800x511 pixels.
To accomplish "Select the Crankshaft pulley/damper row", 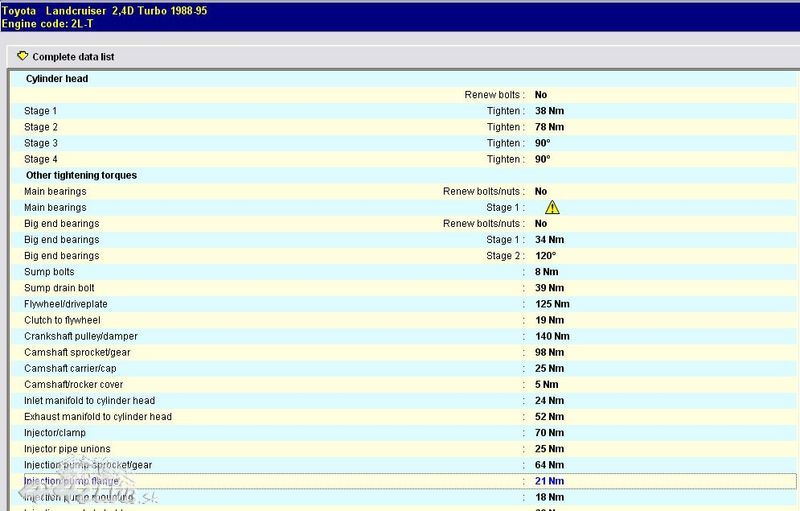I will (403, 336).
